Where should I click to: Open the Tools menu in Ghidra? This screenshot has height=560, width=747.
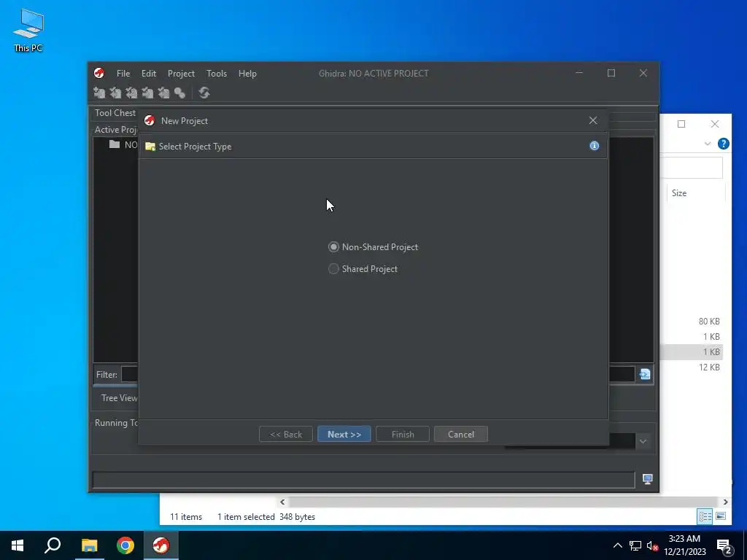pos(216,74)
